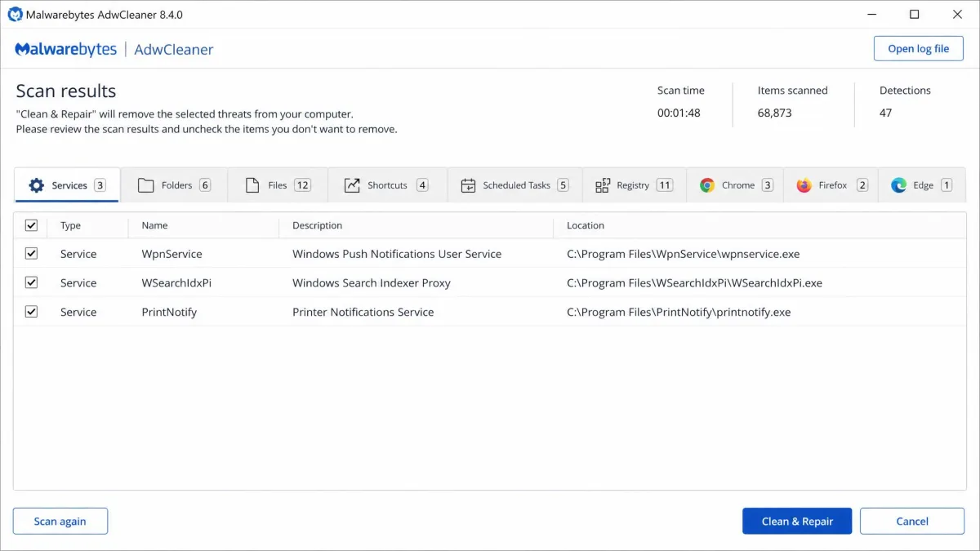Click the Items scanned value 68,873
The width and height of the screenshot is (980, 551).
click(x=774, y=113)
